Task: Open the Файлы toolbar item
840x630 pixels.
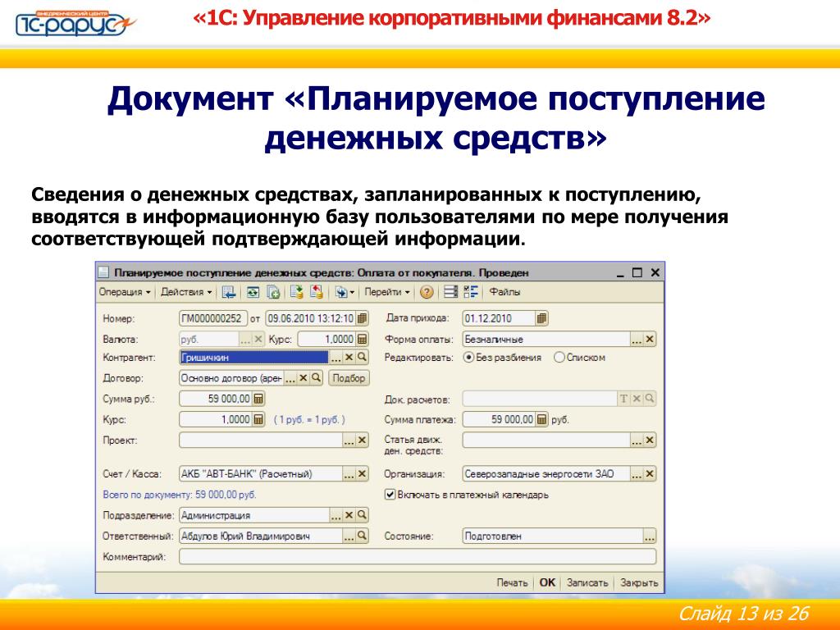Action: click(x=504, y=292)
